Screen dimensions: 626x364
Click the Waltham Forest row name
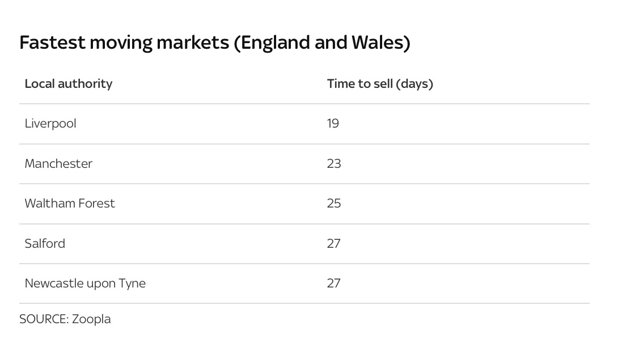pyautogui.click(x=70, y=204)
